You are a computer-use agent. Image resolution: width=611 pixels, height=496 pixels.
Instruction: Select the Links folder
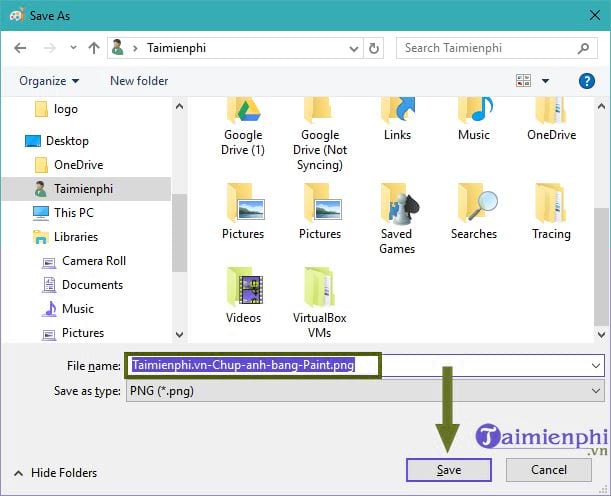(x=397, y=120)
